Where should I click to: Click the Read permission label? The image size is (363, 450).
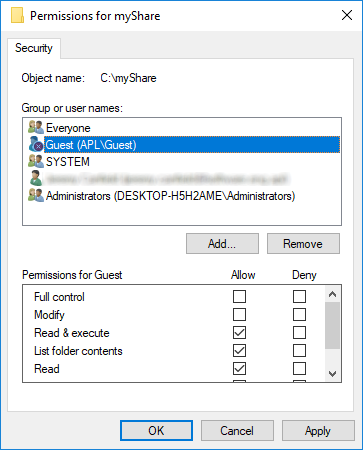click(x=47, y=369)
